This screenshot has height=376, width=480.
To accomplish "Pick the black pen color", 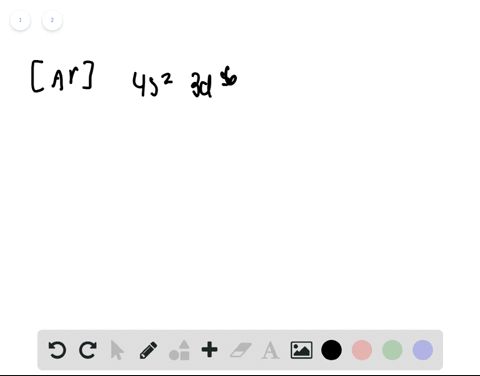I will click(331, 350).
